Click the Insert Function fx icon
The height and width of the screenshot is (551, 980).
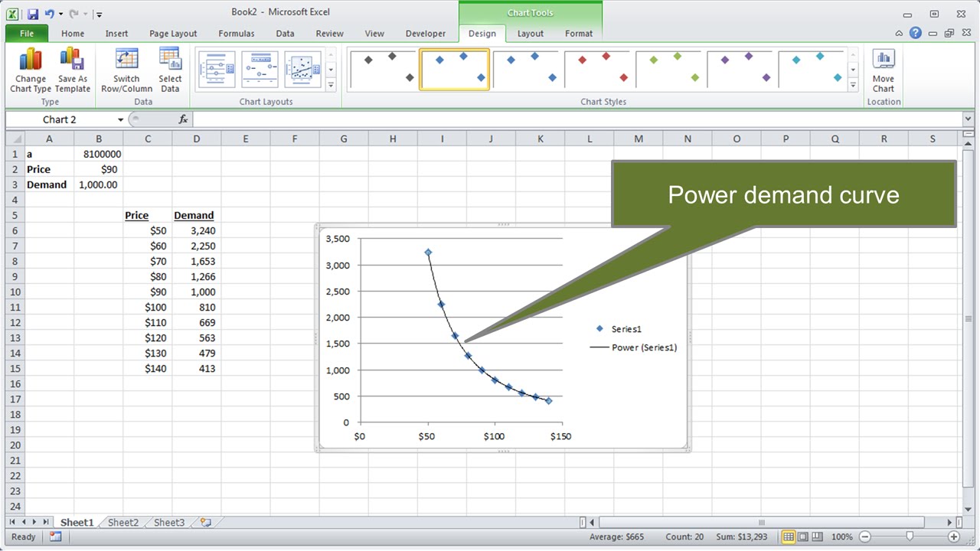tap(183, 119)
